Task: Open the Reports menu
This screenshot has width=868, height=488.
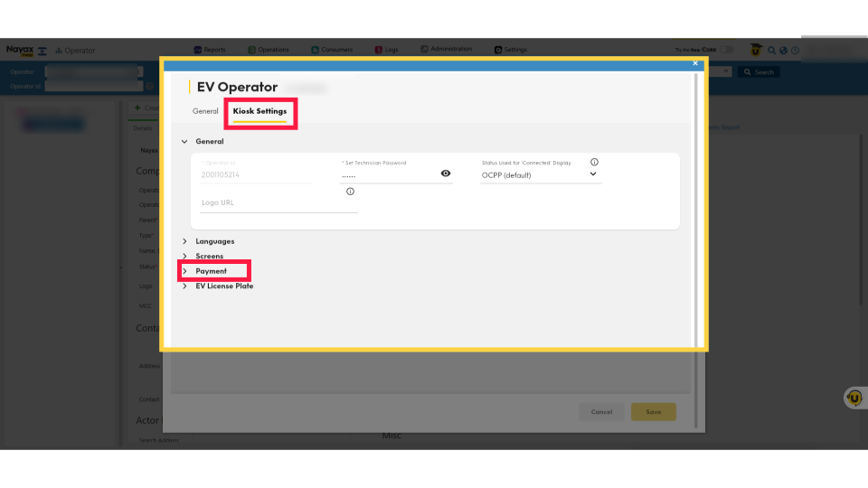Action: pyautogui.click(x=210, y=50)
